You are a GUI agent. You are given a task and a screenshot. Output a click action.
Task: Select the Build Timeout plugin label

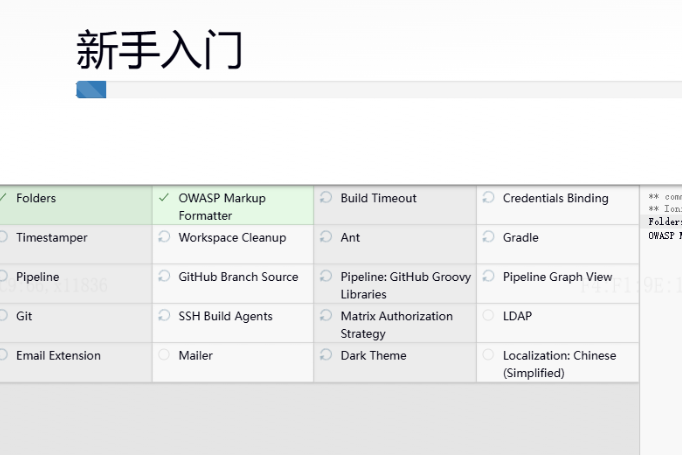[378, 198]
